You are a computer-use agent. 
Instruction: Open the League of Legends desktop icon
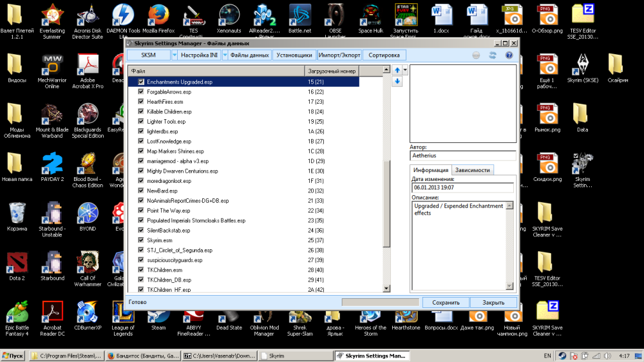pyautogui.click(x=123, y=319)
